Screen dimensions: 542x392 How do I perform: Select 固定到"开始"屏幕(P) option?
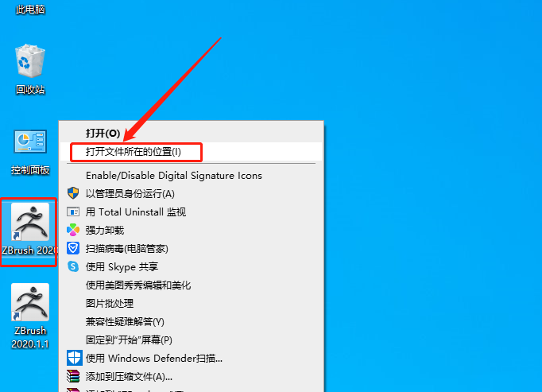[x=192, y=340]
